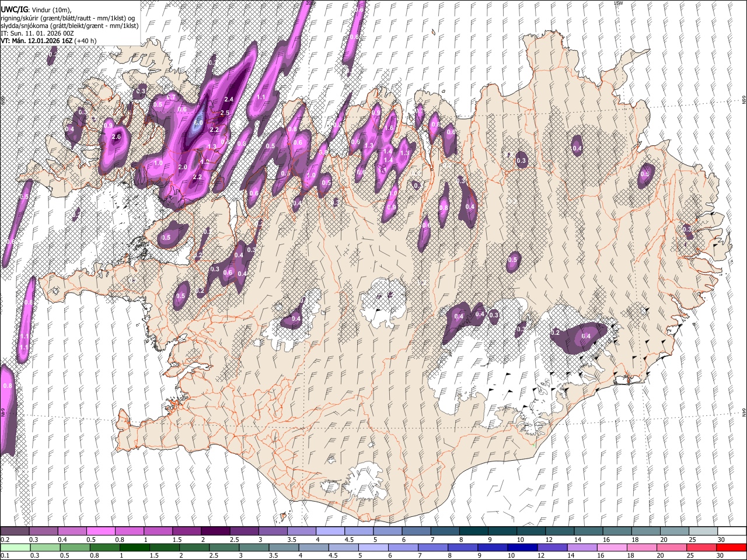
Task: Click the green-row 0.1–0.3 pale green swatch
Action: click(16, 548)
